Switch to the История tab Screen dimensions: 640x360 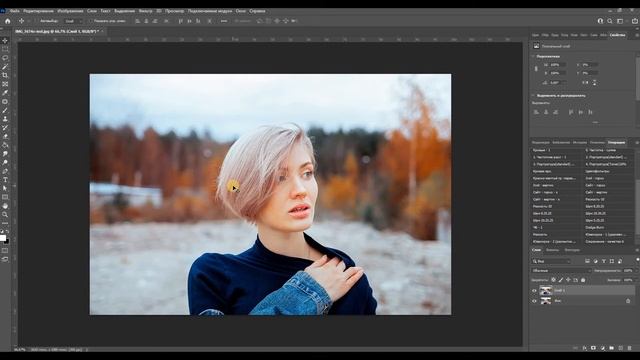tap(580, 142)
